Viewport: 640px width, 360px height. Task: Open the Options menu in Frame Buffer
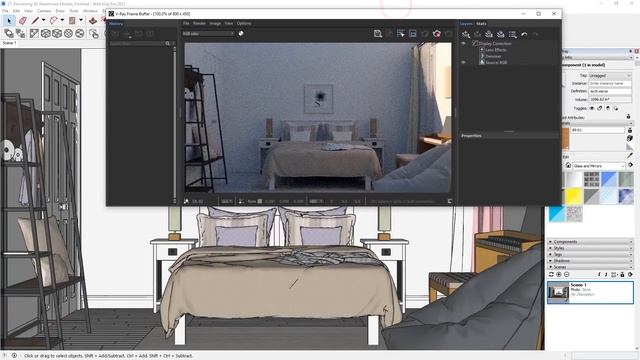click(244, 24)
